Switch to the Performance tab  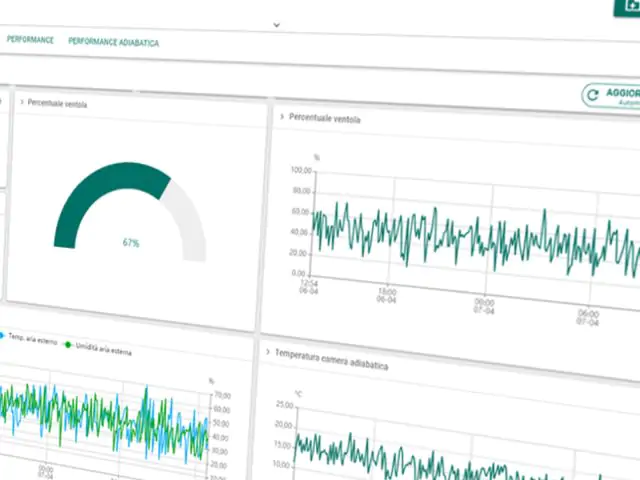tap(30, 40)
